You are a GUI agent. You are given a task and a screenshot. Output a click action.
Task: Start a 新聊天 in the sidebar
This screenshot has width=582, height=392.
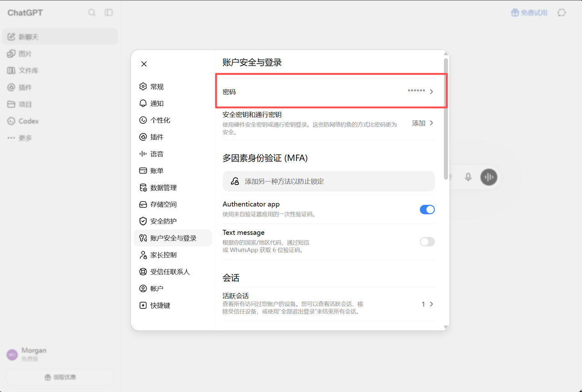[60, 37]
